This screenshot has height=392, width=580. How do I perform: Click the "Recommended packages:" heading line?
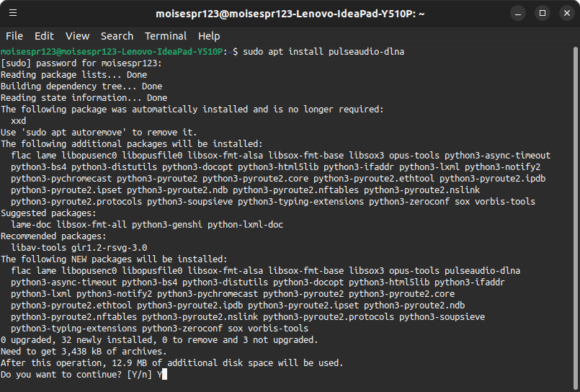pos(54,236)
